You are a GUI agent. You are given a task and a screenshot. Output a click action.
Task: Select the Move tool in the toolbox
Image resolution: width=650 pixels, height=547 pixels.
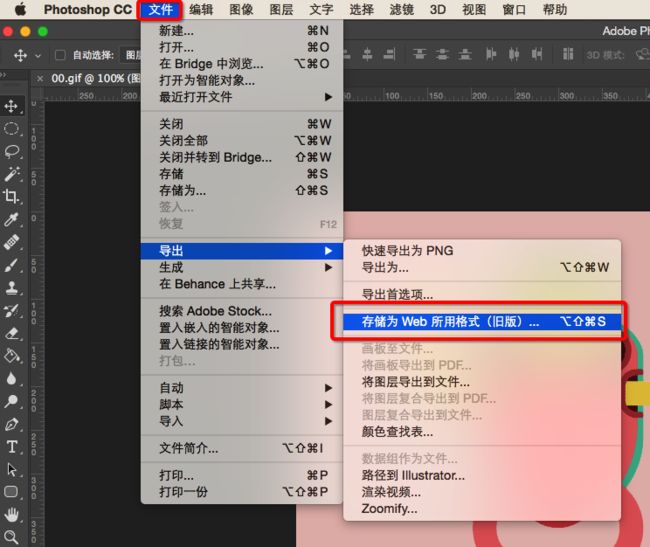[x=11, y=106]
